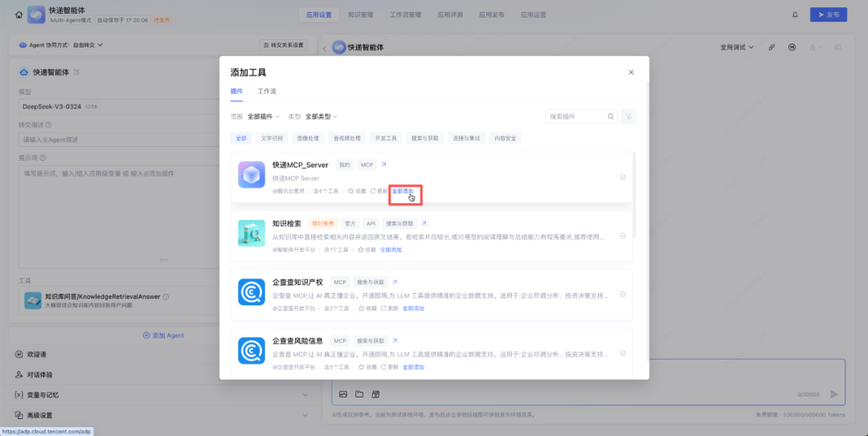Click search magnifier icon in plugin search
This screenshot has height=436, width=868.
pyautogui.click(x=611, y=116)
